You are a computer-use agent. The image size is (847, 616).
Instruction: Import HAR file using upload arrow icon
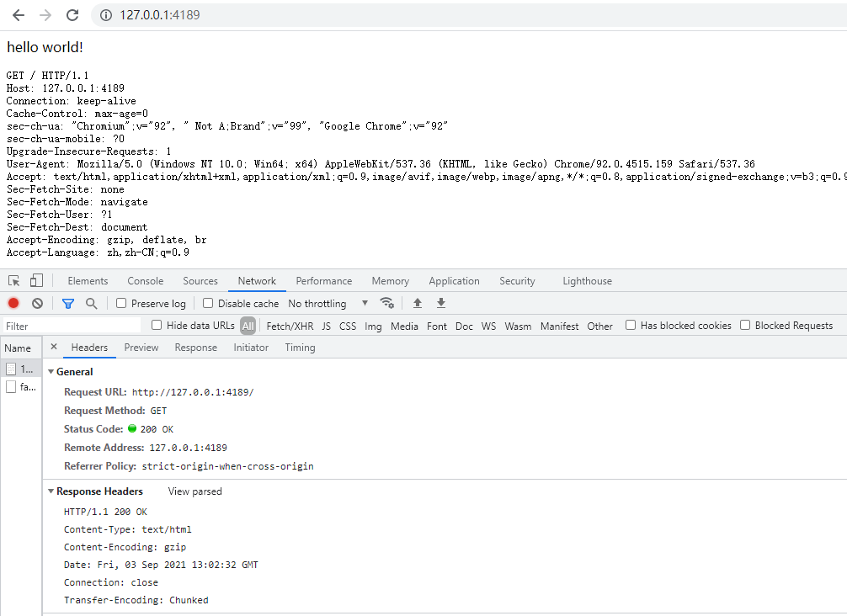(418, 303)
